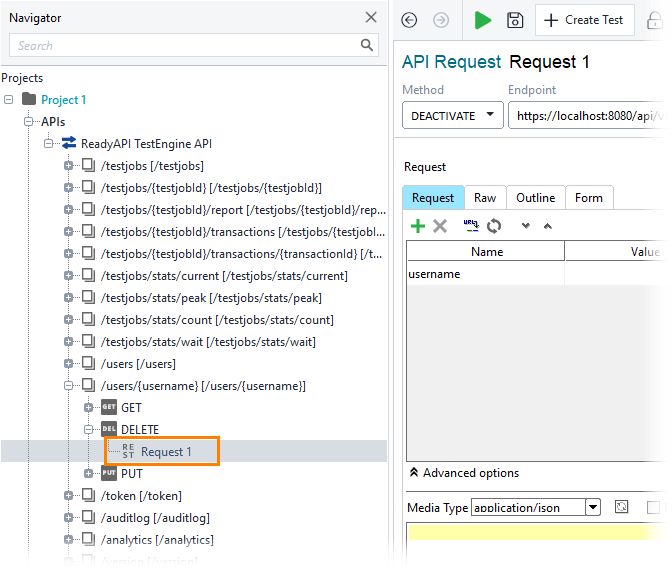
Task: Switch to the Raw tab
Action: [x=485, y=198]
